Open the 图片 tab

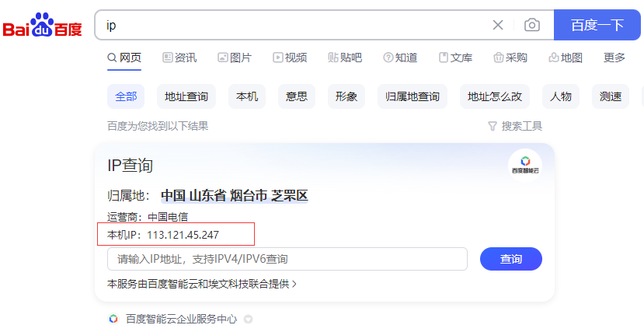point(235,58)
